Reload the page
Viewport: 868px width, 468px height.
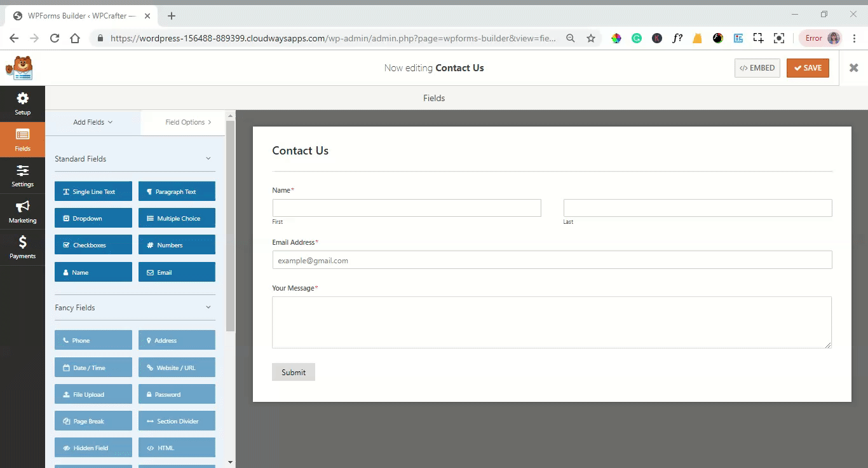[55, 38]
